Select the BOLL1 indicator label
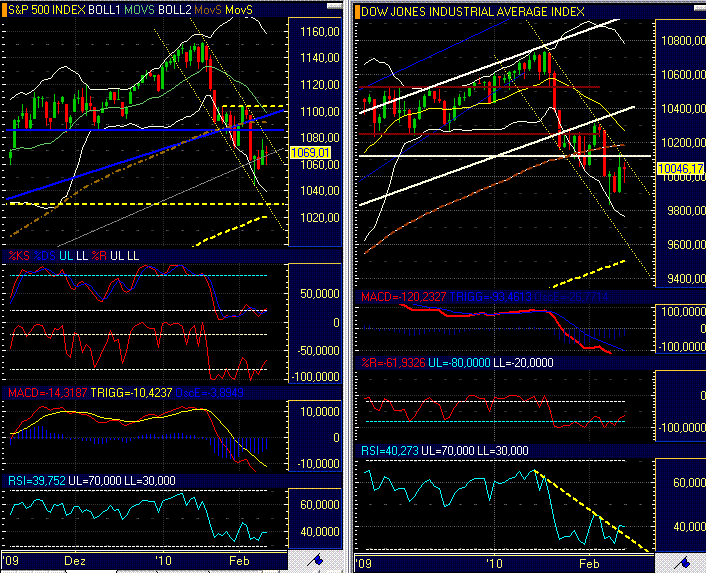 point(104,10)
